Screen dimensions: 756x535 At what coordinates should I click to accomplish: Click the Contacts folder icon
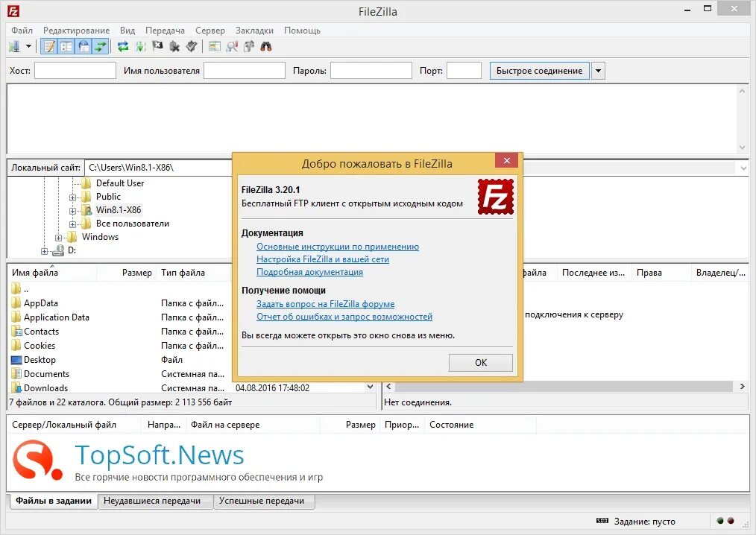pos(16,331)
